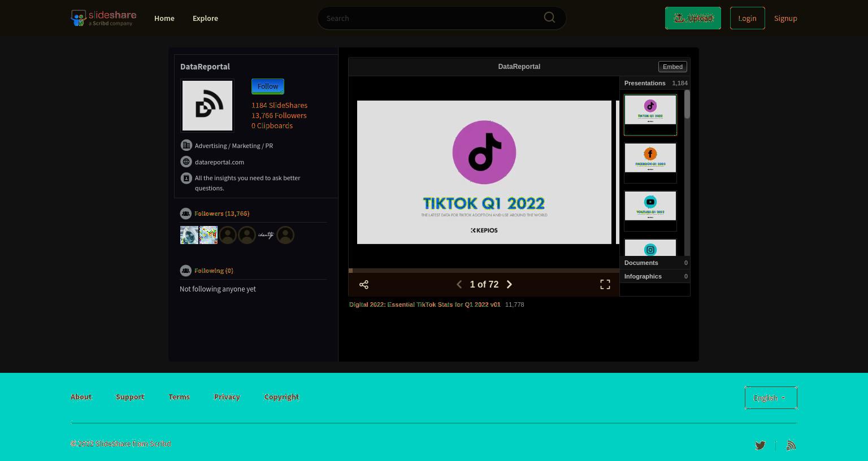Image resolution: width=868 pixels, height=461 pixels.
Task: Show Presentations list tab
Action: [656, 83]
